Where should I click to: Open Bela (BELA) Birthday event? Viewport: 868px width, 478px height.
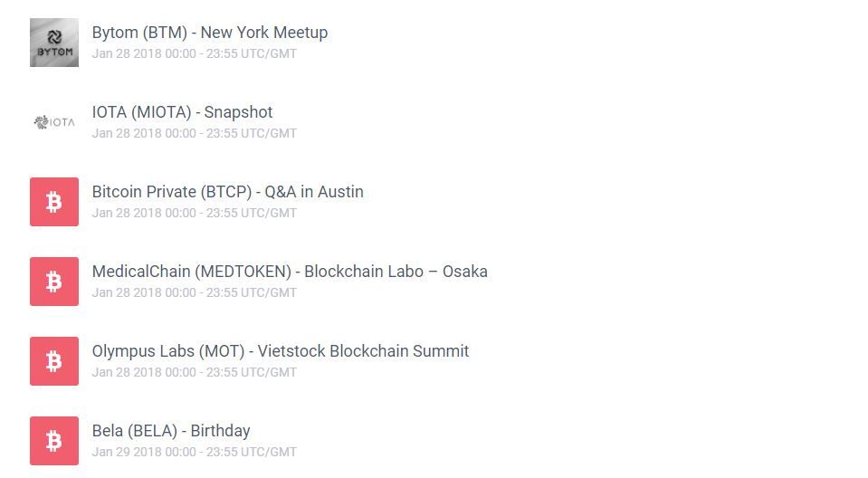[171, 431]
